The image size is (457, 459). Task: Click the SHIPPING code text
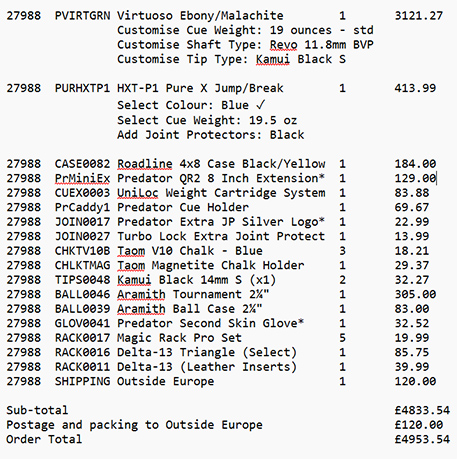[x=82, y=381]
